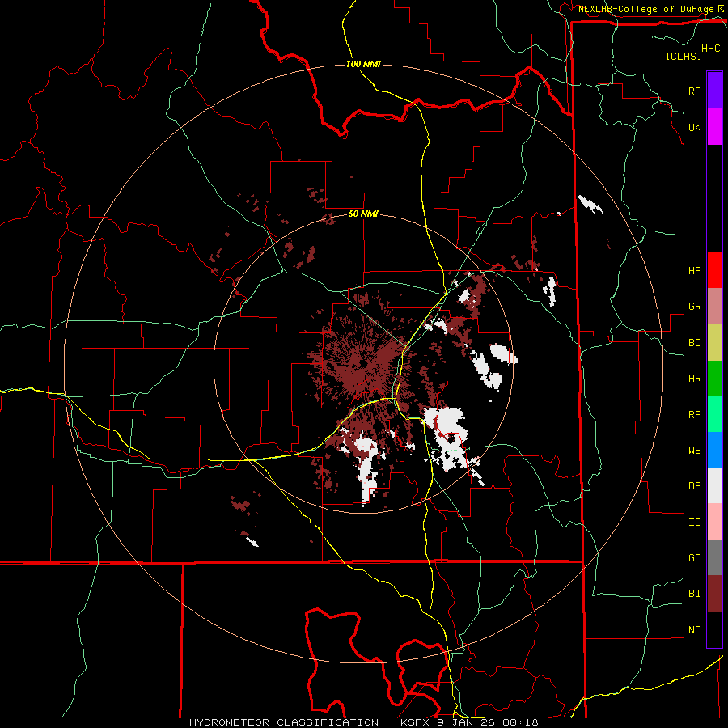Screen dimensions: 728x728
Task: Click the RA light-green legend swatch
Action: point(714,414)
